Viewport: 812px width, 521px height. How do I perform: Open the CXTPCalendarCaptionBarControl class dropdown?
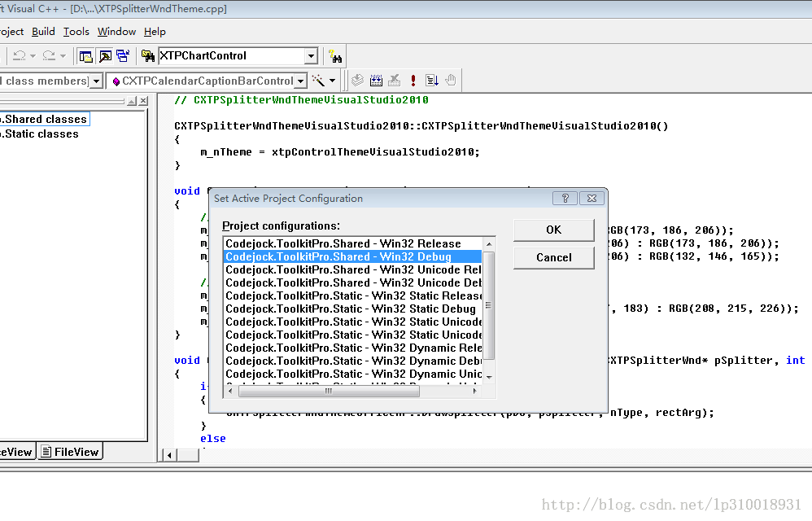click(300, 81)
